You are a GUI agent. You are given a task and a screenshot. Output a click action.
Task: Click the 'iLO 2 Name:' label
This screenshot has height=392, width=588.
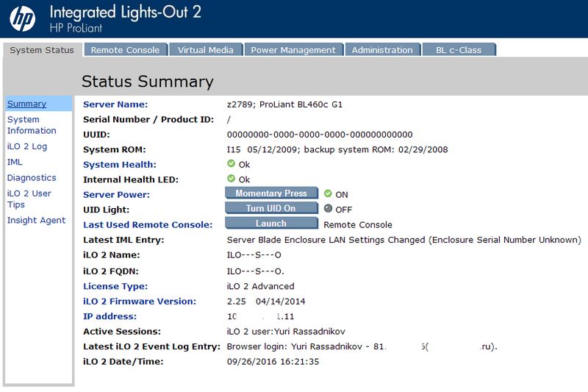click(x=112, y=254)
